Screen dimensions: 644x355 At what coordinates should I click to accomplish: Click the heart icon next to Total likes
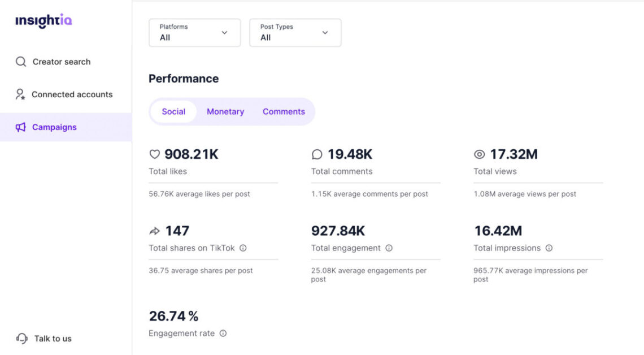pyautogui.click(x=154, y=154)
